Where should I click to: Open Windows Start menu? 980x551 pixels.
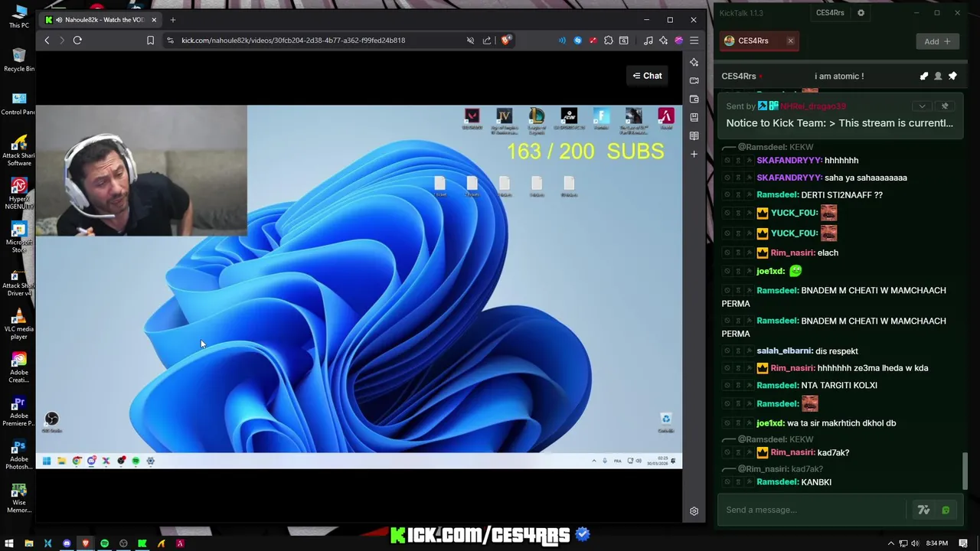(9, 543)
